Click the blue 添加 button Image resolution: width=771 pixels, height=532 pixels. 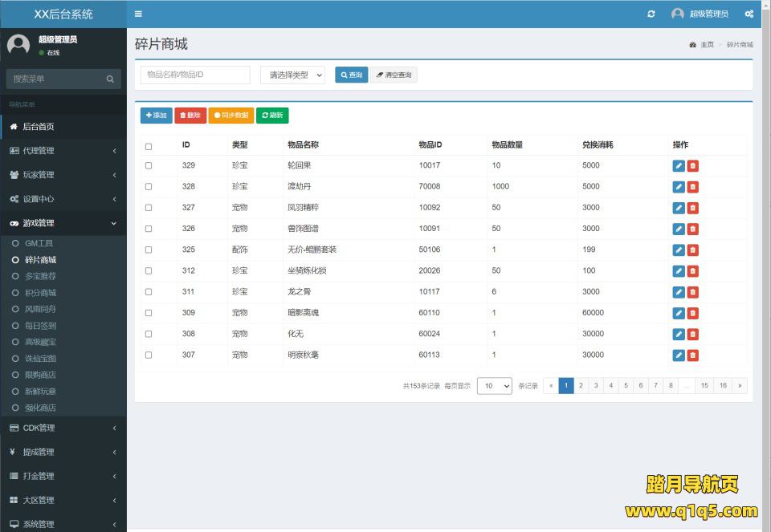[x=156, y=116]
